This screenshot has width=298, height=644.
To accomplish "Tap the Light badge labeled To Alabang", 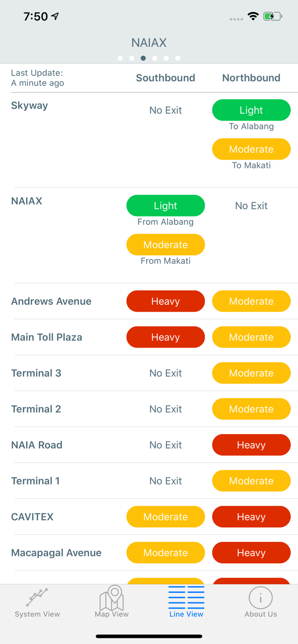I will [x=251, y=110].
